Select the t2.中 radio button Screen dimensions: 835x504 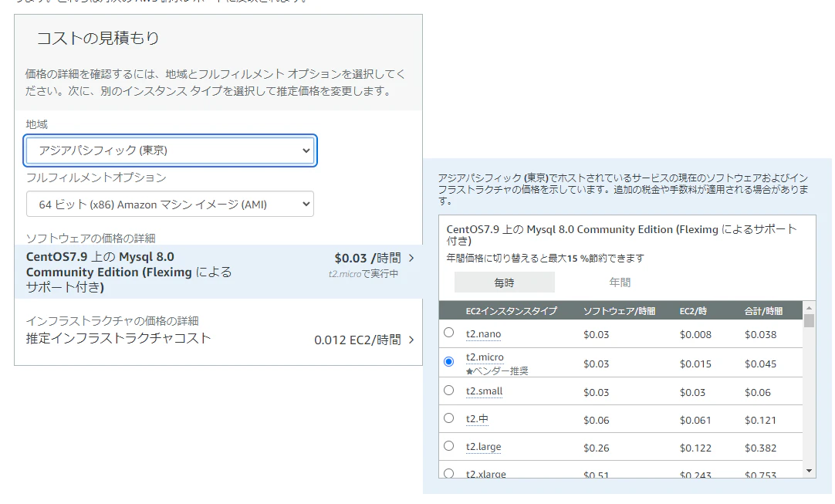(x=449, y=418)
